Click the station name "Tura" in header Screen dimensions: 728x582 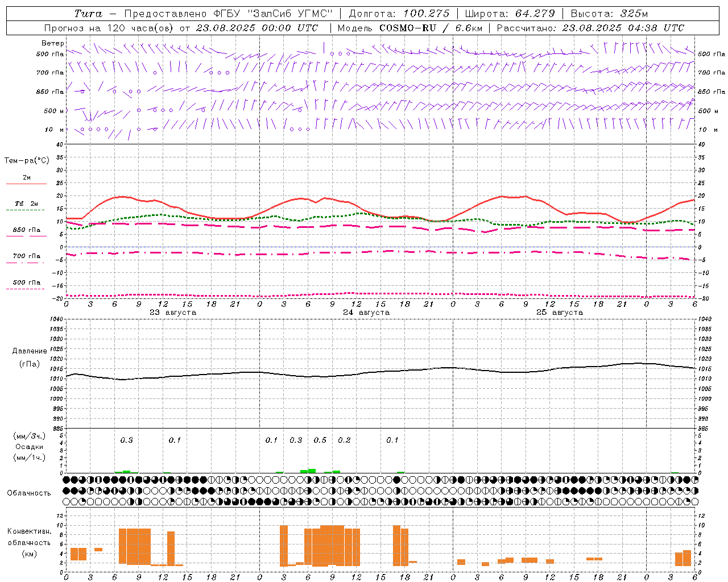coord(88,14)
